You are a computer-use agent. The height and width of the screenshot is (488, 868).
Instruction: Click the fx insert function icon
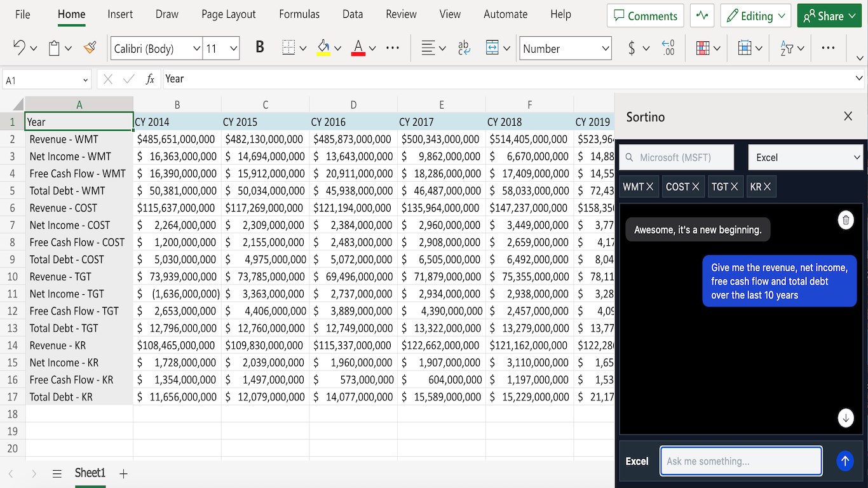click(150, 79)
